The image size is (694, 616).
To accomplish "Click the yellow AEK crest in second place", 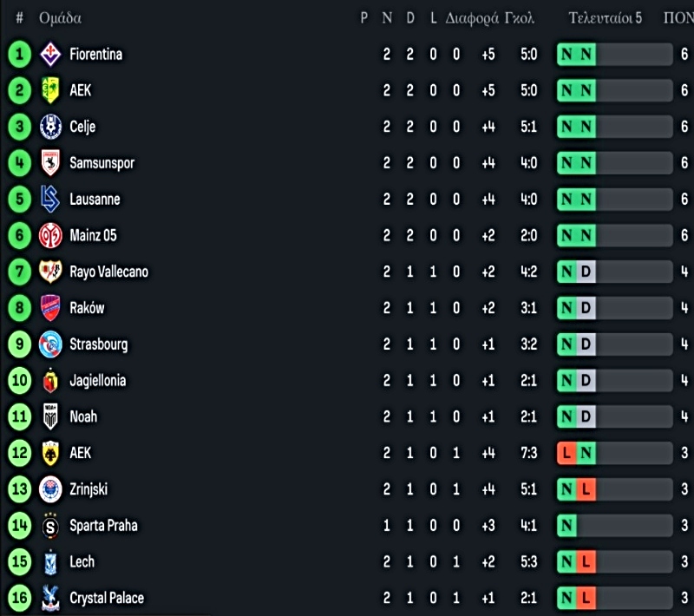I will pyautogui.click(x=50, y=90).
